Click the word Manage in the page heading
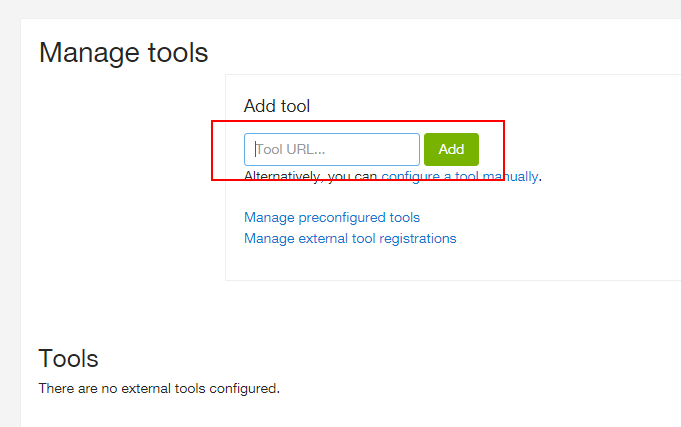The image size is (681, 427). click(x=89, y=53)
